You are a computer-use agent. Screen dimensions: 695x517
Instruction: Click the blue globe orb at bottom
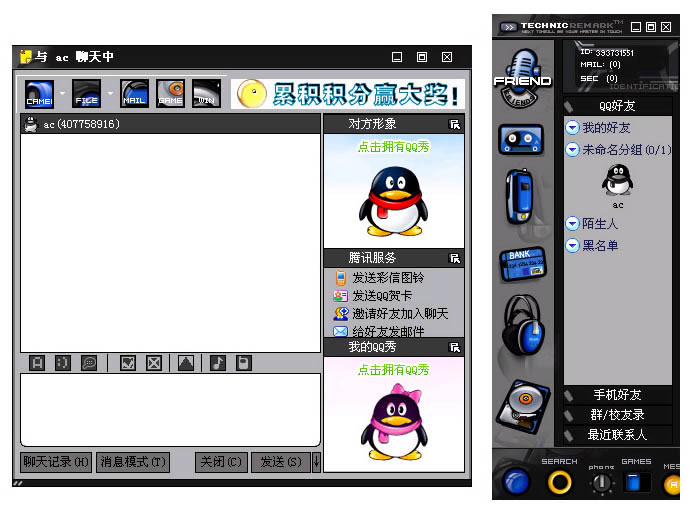click(516, 482)
